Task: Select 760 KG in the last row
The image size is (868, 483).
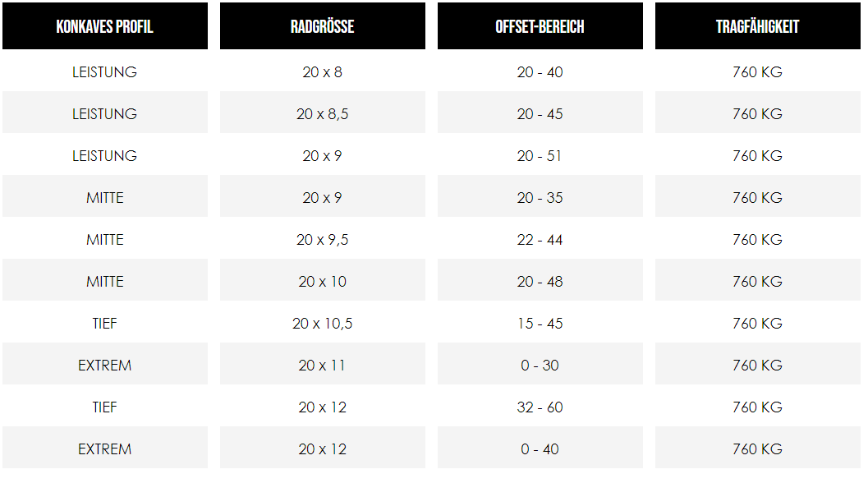Action: click(x=757, y=448)
